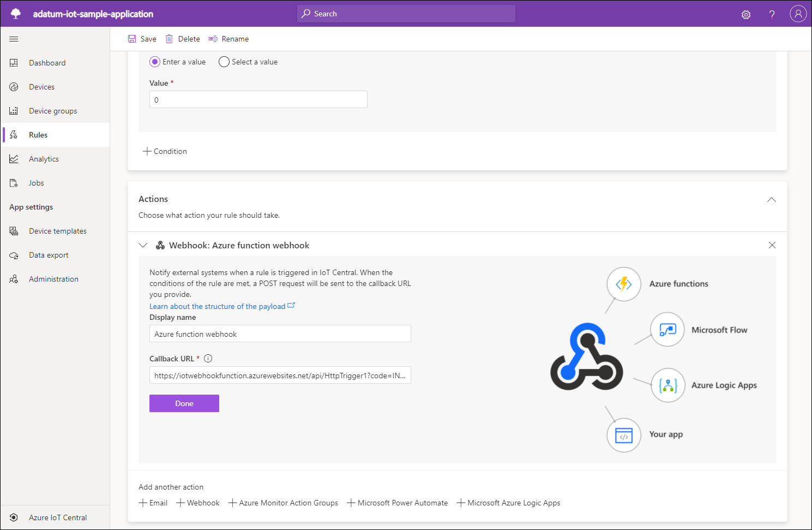Image resolution: width=812 pixels, height=530 pixels.
Task: Click the search magnifier icon
Action: point(306,14)
